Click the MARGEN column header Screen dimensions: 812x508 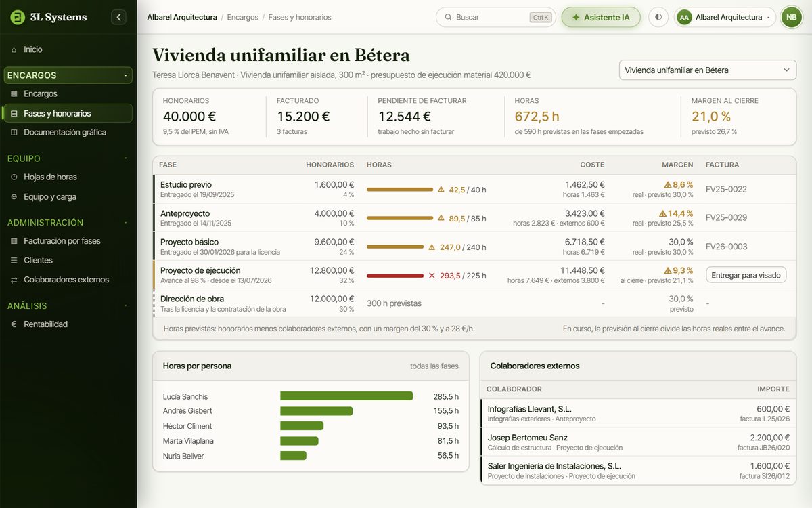pyautogui.click(x=677, y=165)
